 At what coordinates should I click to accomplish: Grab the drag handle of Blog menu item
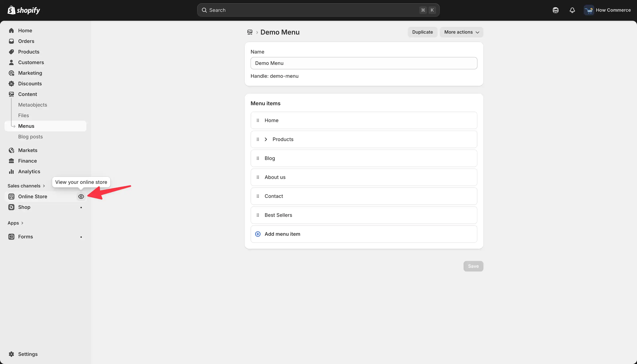tap(258, 158)
